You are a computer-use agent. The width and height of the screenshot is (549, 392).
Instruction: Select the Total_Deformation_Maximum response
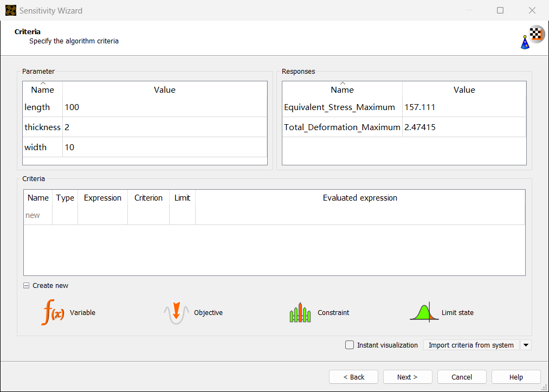pos(342,127)
